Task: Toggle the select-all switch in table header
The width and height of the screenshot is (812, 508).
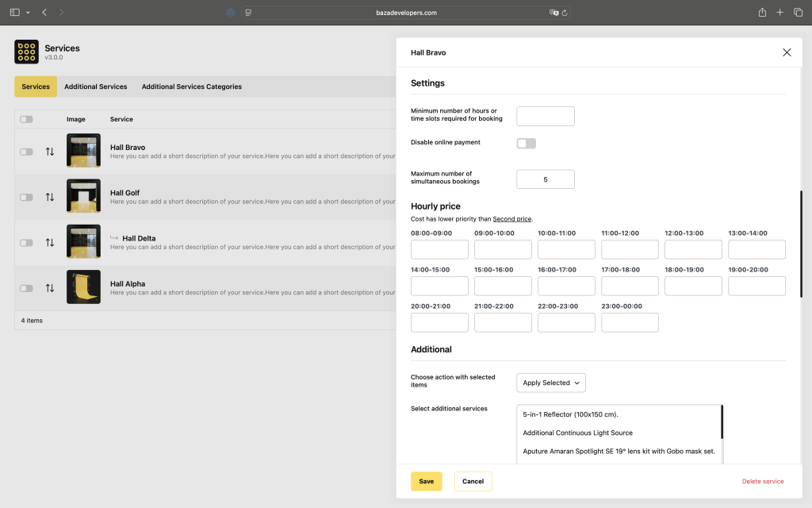Action: click(x=26, y=119)
